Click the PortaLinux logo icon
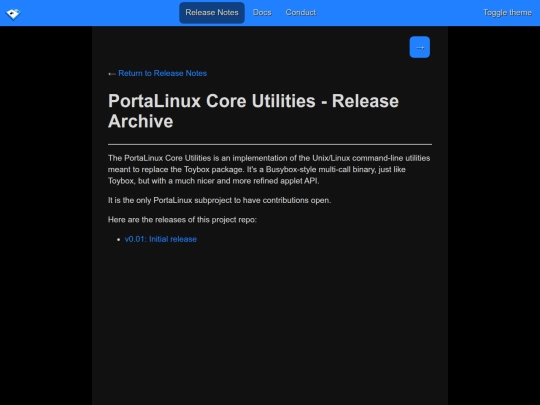540x405 pixels. [13, 14]
